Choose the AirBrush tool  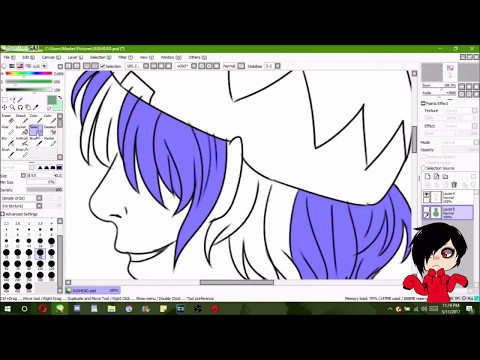tap(22, 141)
